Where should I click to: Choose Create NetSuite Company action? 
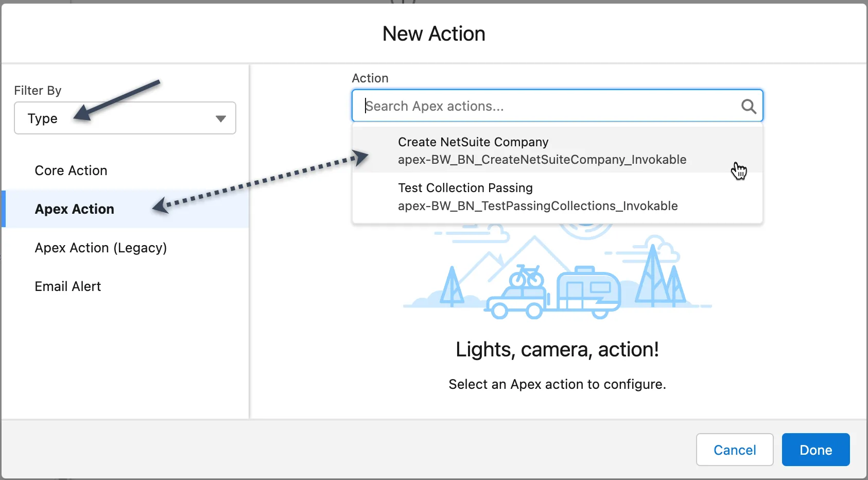point(557,150)
